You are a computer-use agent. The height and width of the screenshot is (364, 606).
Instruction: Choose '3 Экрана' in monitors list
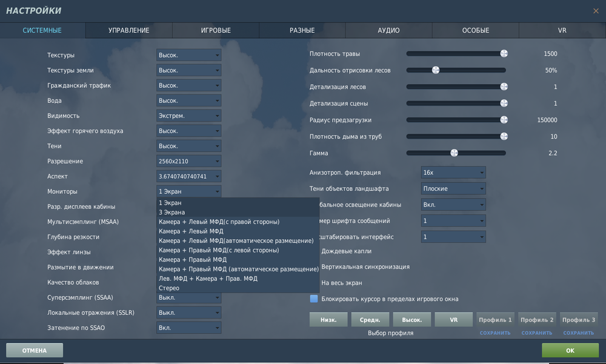tap(238, 212)
